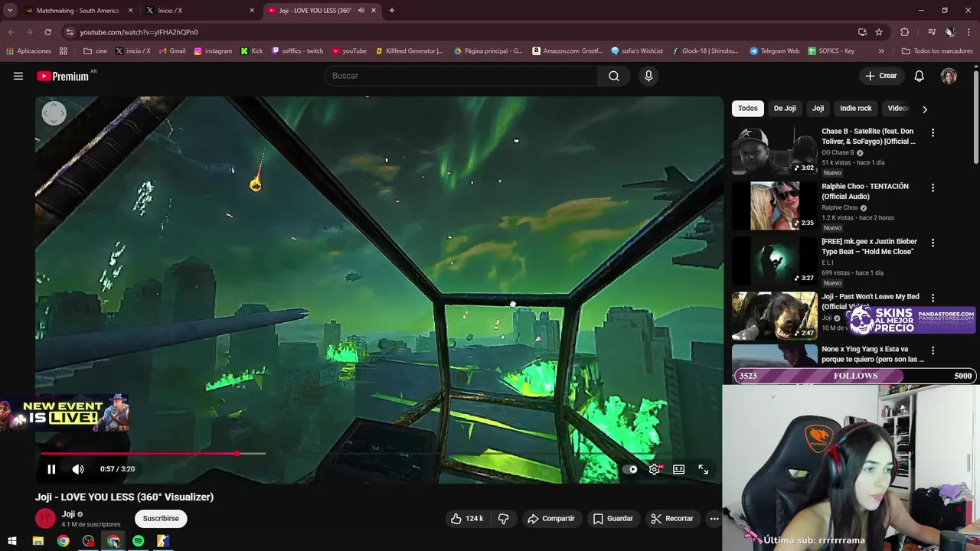This screenshot has width=980, height=551.
Task: Open Kick bookmark
Action: 251,51
